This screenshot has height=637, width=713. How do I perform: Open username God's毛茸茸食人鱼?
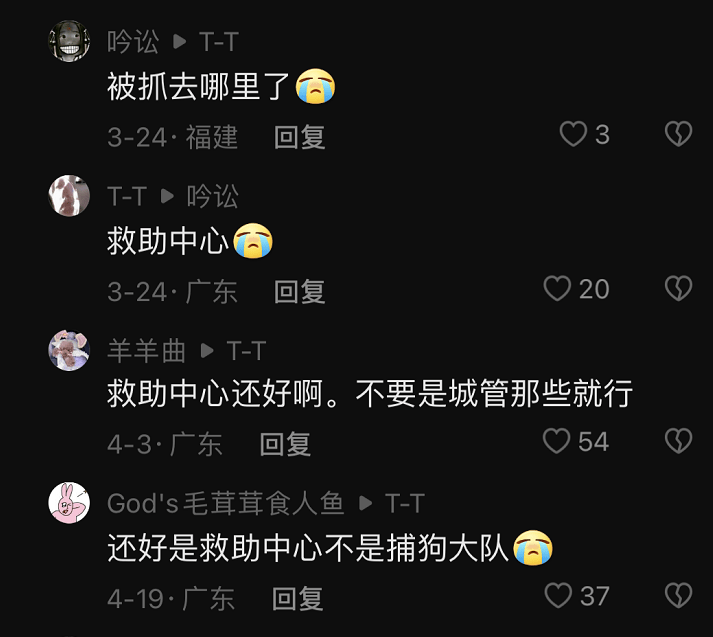pyautogui.click(x=226, y=503)
